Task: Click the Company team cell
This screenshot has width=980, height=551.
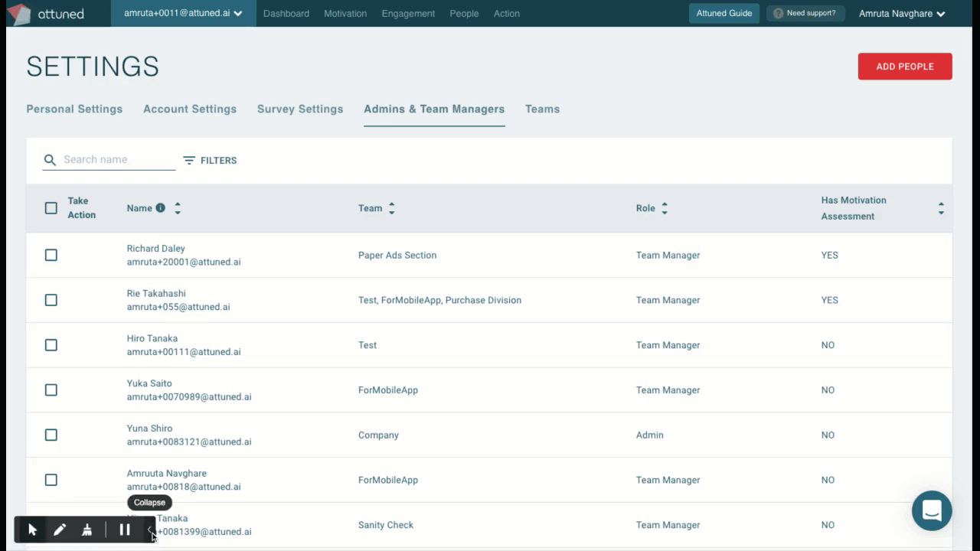Action: click(378, 435)
